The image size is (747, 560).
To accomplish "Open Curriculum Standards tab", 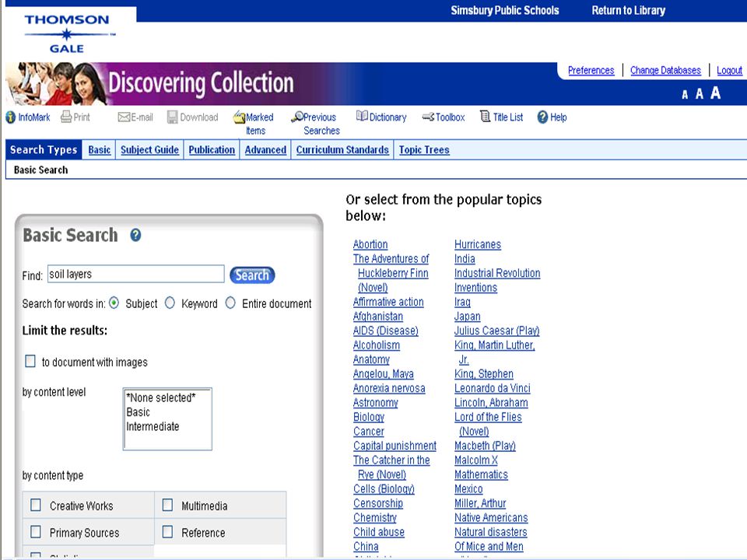I will pyautogui.click(x=342, y=150).
